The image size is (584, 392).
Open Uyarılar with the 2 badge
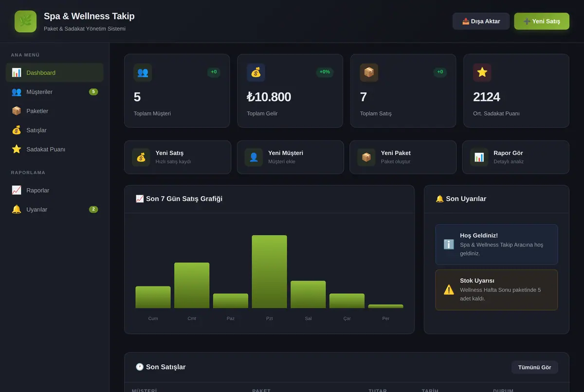[55, 209]
